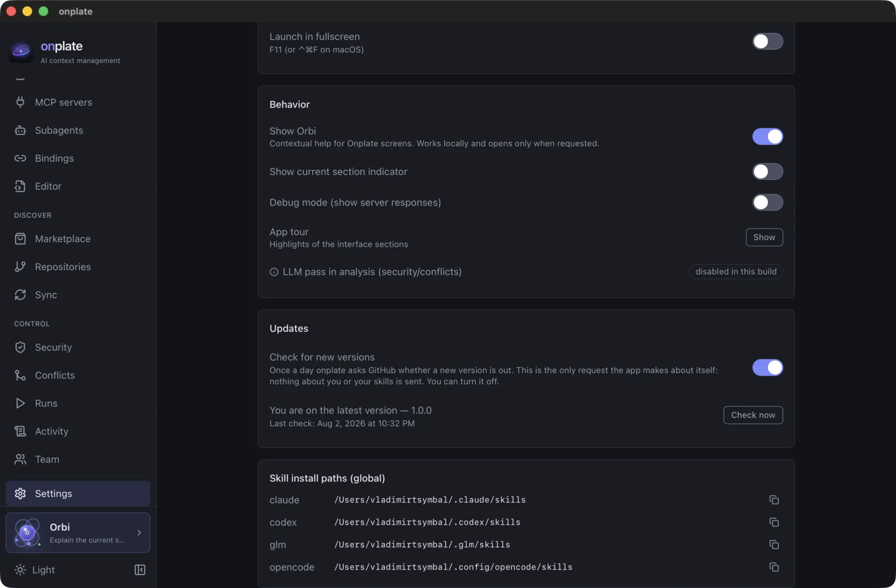Disable the Show Orbi switch

coord(768,137)
